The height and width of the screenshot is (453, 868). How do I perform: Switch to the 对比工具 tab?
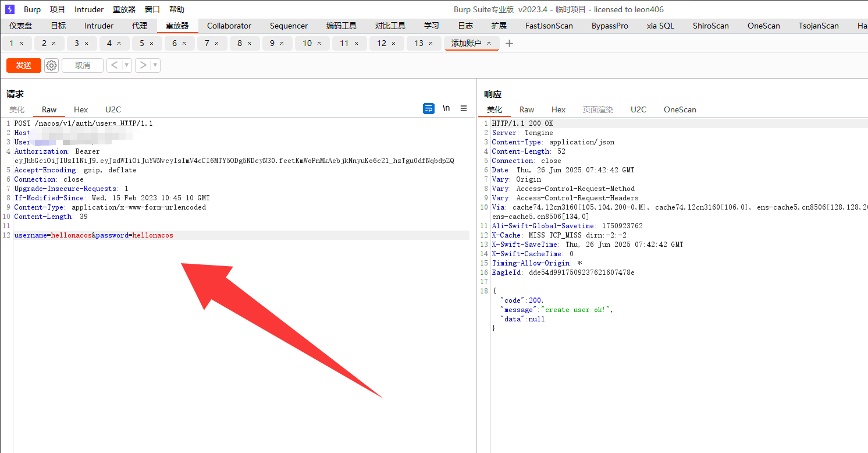tap(390, 26)
